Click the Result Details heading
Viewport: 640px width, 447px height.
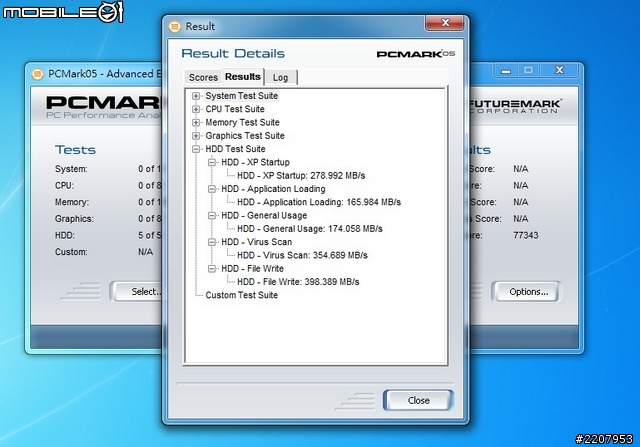pos(233,53)
